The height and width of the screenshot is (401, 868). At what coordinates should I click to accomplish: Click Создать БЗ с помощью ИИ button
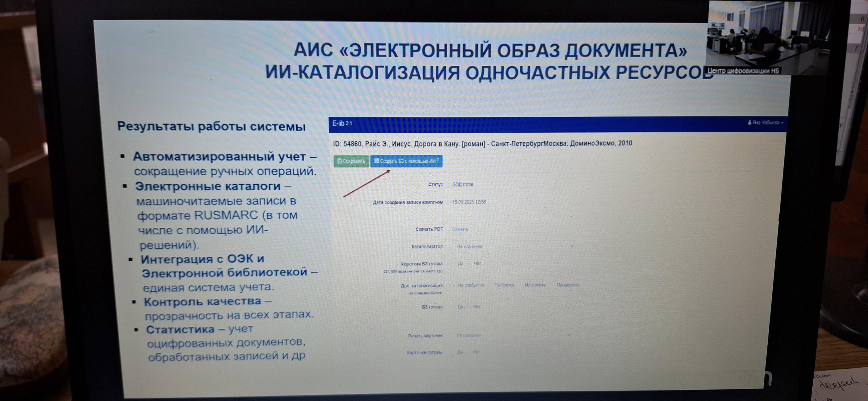[407, 161]
